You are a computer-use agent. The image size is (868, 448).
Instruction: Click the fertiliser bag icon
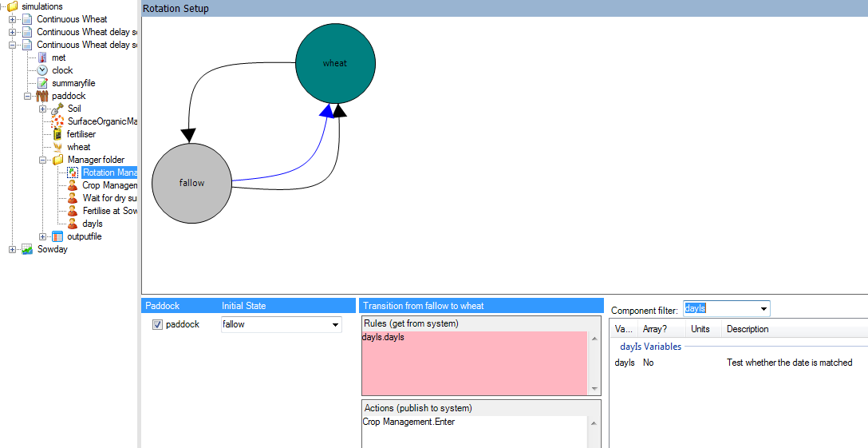pos(57,134)
